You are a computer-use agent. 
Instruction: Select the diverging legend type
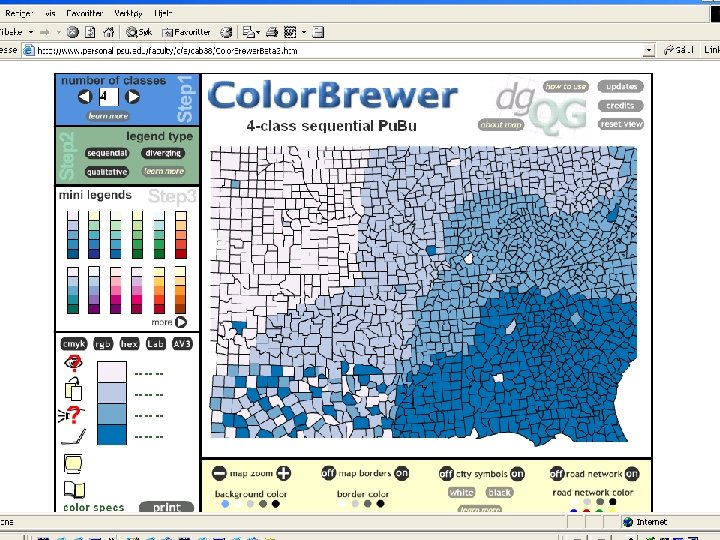click(163, 153)
